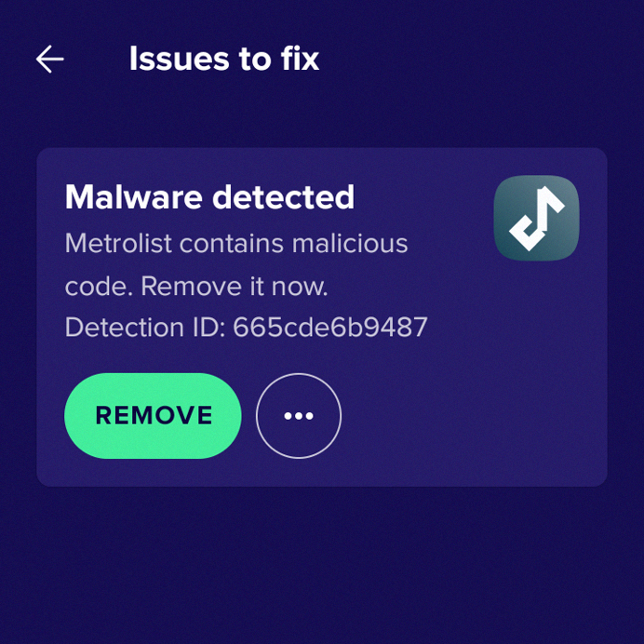Tap the word 'Metrolist' in the description
Screen dimensions: 644x644
(118, 243)
